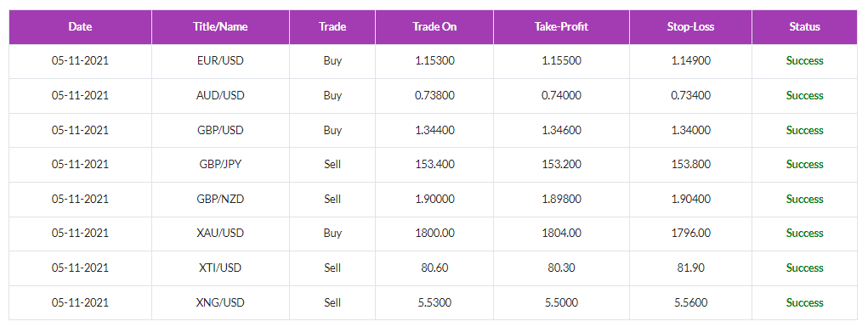Select the EUR/USD pair name
This screenshot has height=327, width=868.
220,61
